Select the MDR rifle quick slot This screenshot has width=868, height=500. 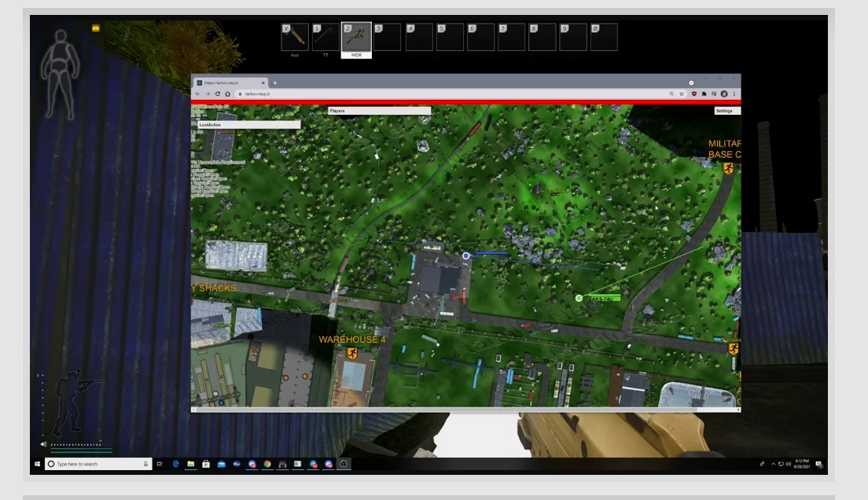[356, 38]
